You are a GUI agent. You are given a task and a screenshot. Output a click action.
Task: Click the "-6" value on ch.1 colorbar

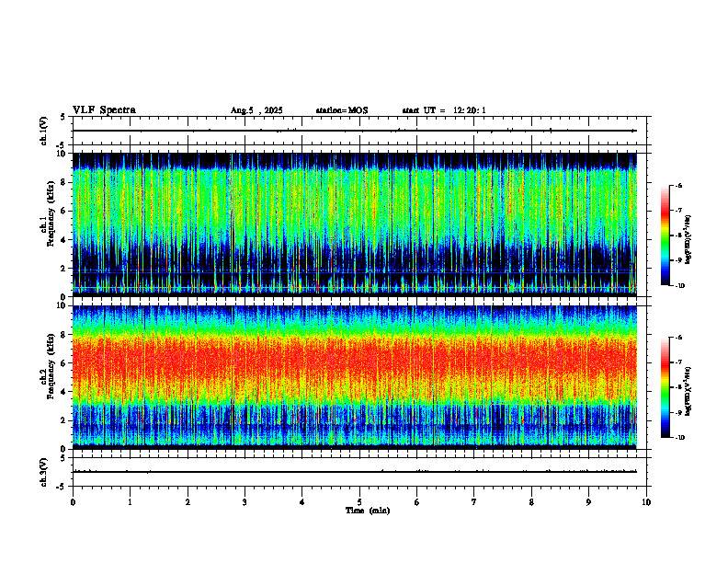[678, 185]
